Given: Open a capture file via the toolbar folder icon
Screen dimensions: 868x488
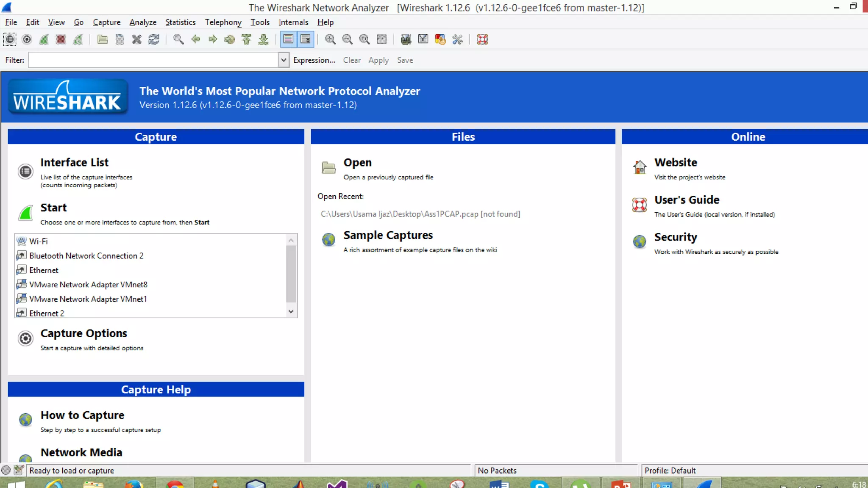Looking at the screenshot, I should (x=102, y=39).
